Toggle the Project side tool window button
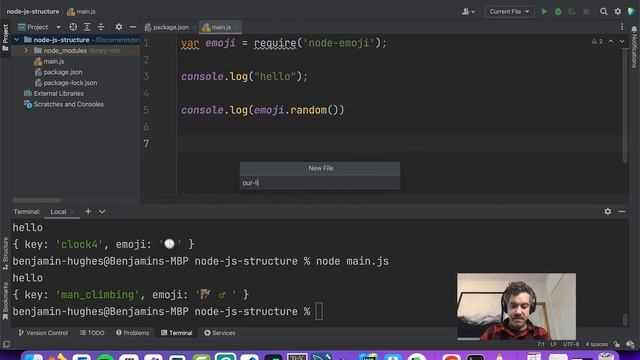This screenshot has height=360, width=640. pyautogui.click(x=5, y=38)
